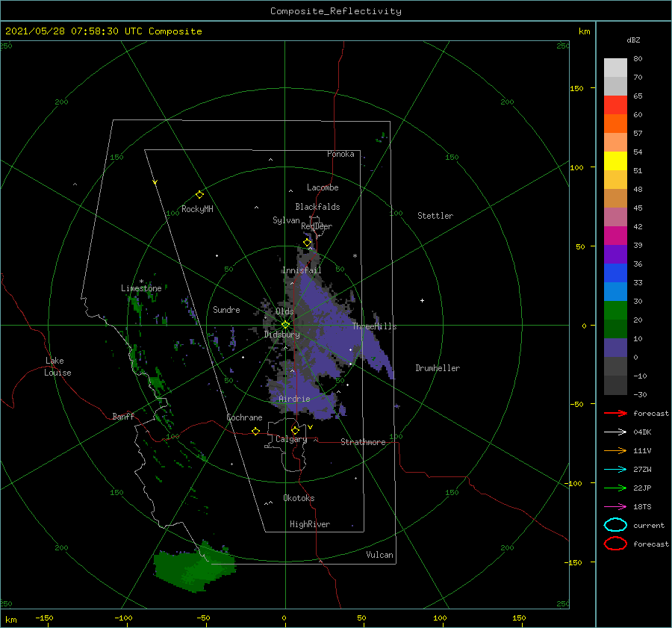The image size is (672, 628).
Task: Click the Okotoks city label
Action: 299,498
